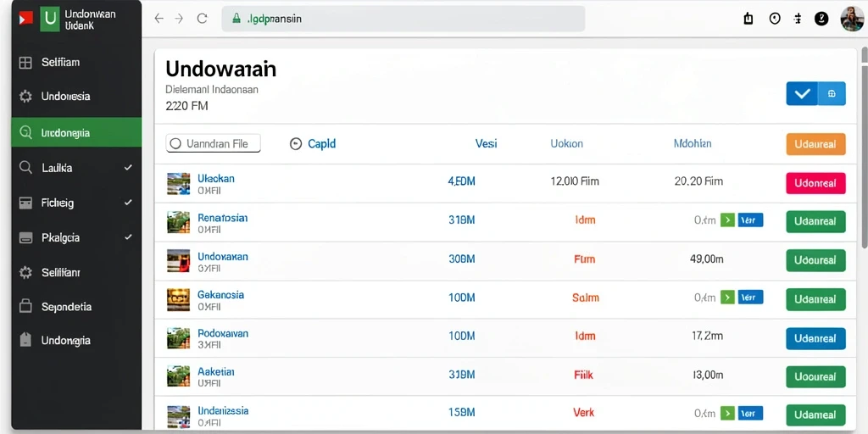868x434 pixels.
Task: Click the grid icon beside Selifiam
Action: pyautogui.click(x=25, y=63)
